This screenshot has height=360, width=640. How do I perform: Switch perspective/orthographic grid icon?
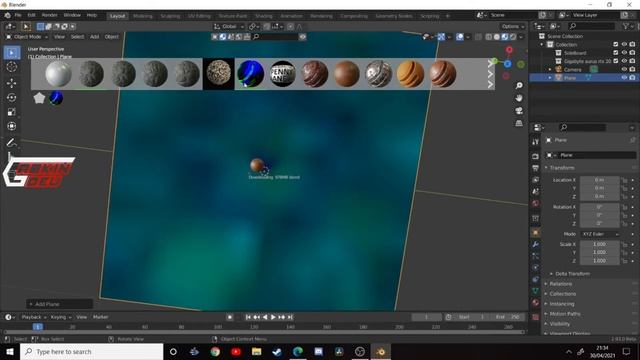point(519,123)
